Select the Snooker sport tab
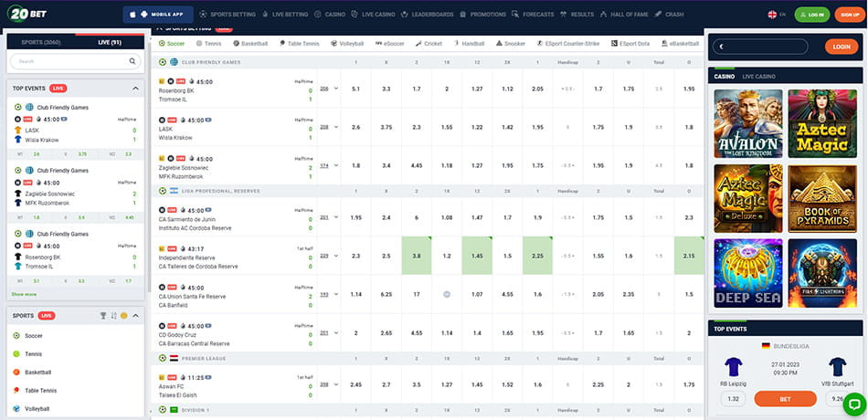The image size is (868, 420). [x=511, y=43]
